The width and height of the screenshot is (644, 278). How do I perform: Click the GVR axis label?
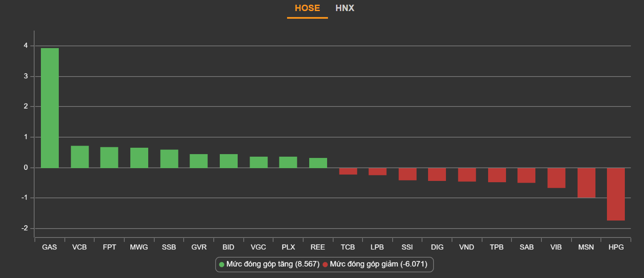pos(199,247)
